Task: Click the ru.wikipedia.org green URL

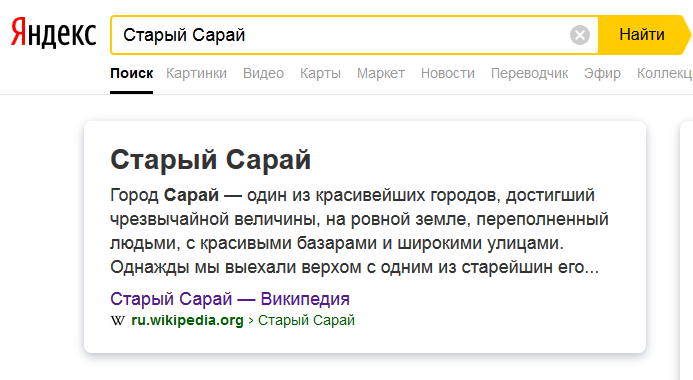Action: coord(187,320)
